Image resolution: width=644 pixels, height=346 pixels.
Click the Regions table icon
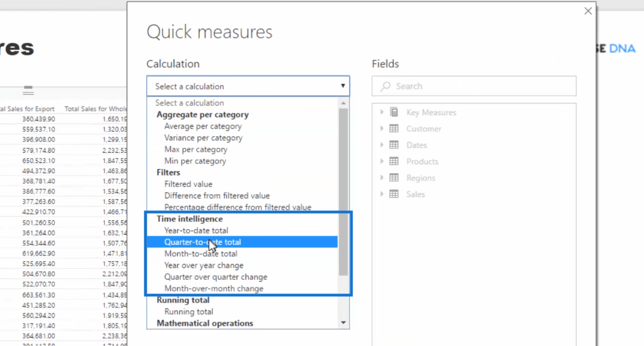[x=394, y=178]
